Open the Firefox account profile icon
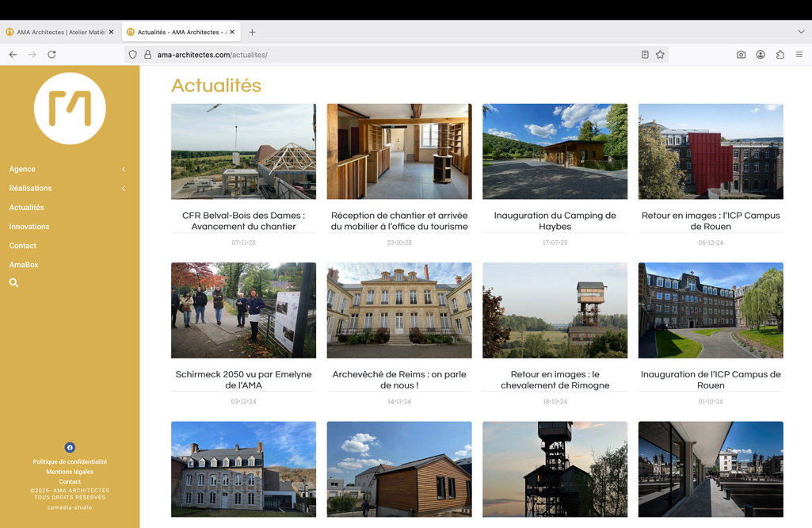 tap(761, 55)
